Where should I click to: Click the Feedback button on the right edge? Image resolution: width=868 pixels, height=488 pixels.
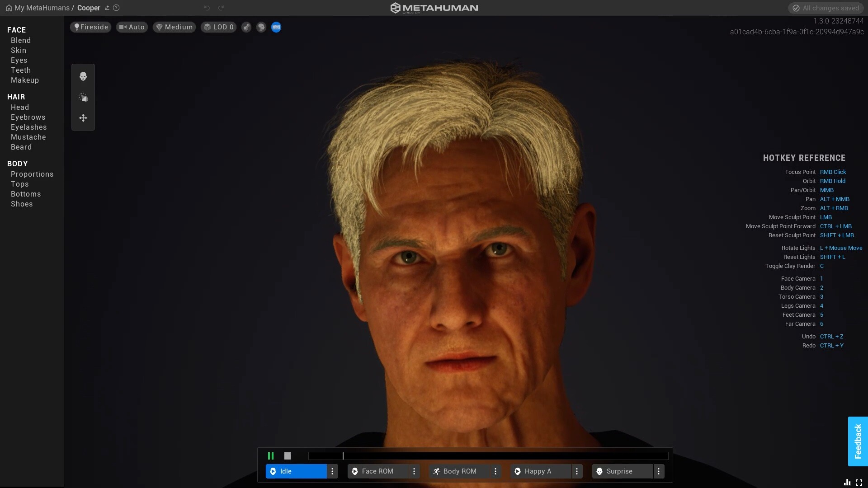[858, 441]
